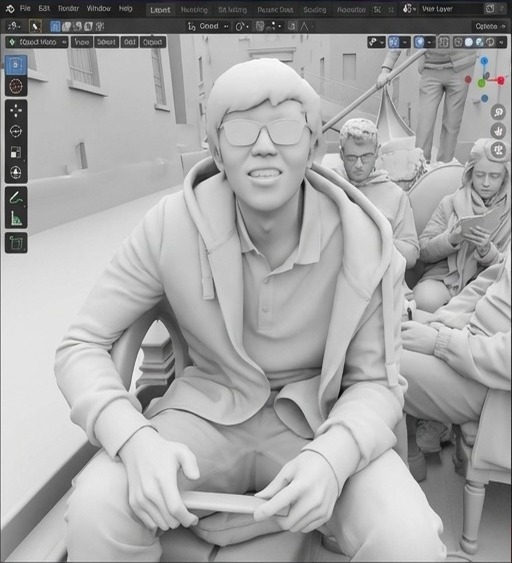
Task: Open the viewport Add menu button
Action: pos(129,42)
